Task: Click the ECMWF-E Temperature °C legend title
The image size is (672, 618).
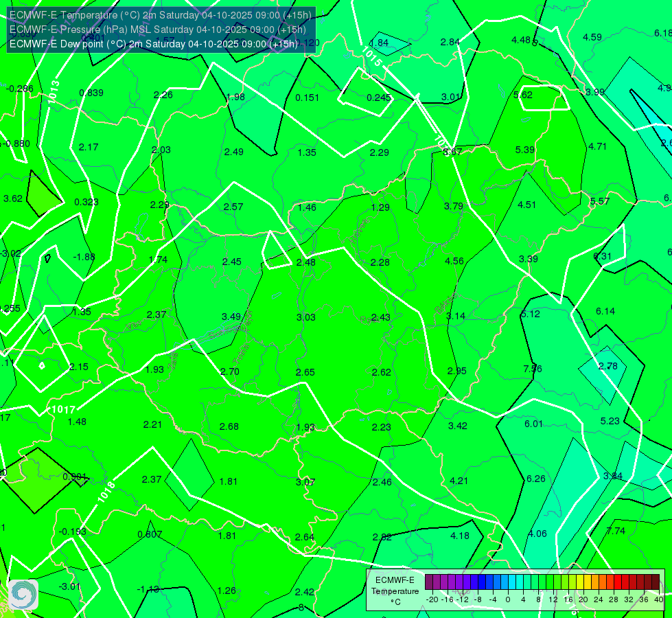Action: point(395,591)
